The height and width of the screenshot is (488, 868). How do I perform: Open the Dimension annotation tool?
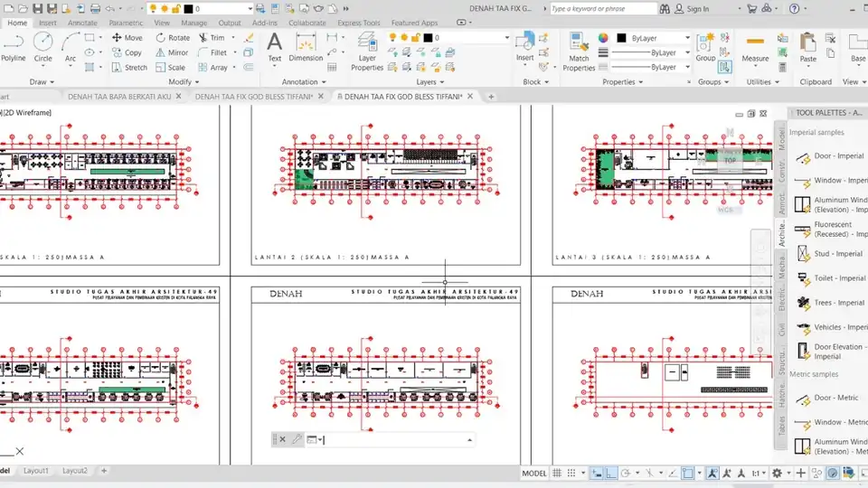(x=306, y=47)
